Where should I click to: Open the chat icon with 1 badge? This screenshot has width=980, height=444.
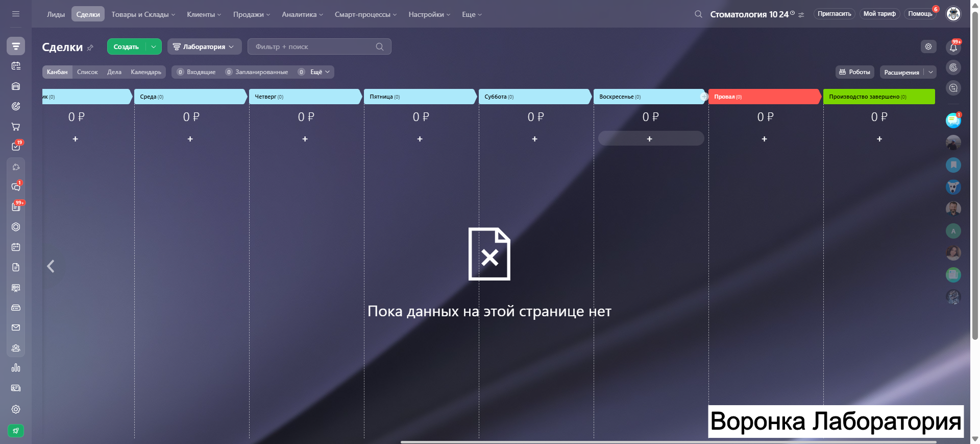(16, 187)
